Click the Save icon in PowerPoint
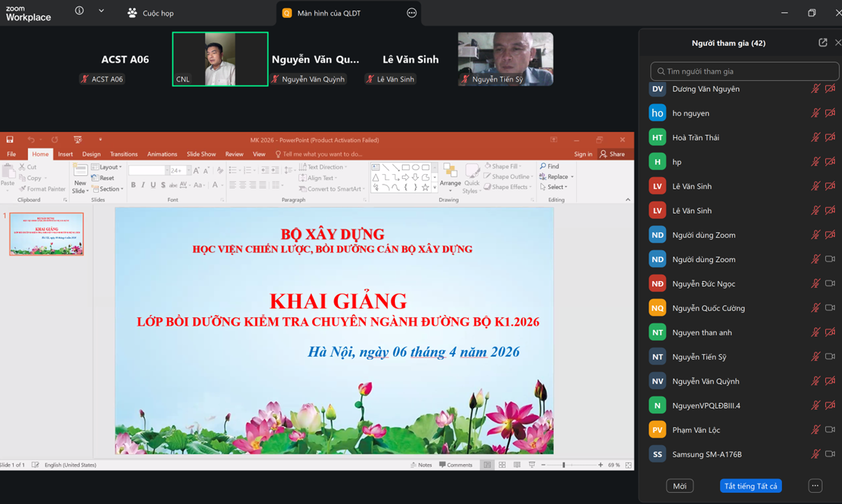The image size is (842, 504). (x=10, y=140)
